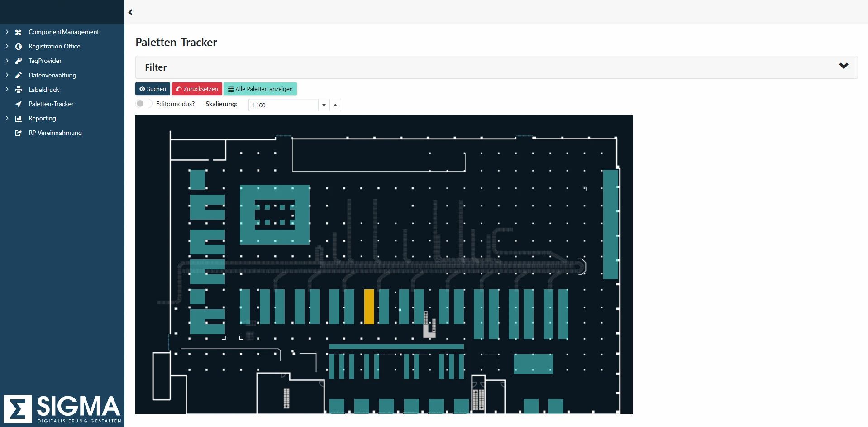Viewport: 868px width, 427px height.
Task: Click the Reporting bar chart icon
Action: (x=18, y=119)
